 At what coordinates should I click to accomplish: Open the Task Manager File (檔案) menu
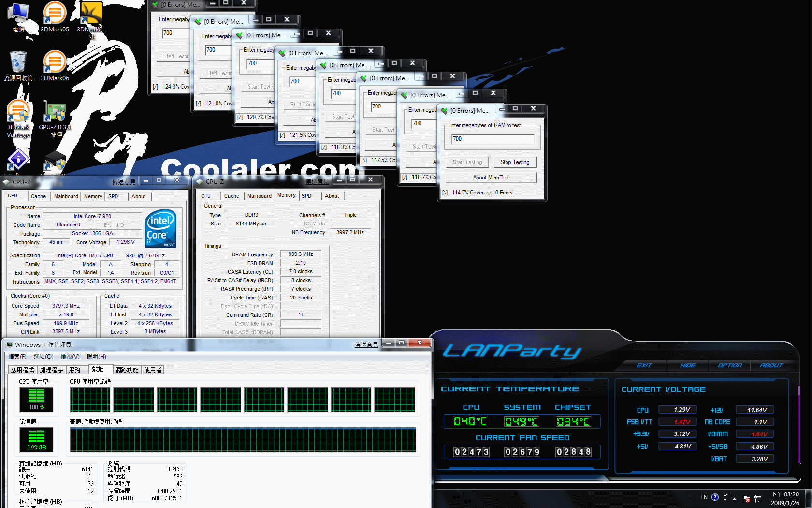(17, 357)
